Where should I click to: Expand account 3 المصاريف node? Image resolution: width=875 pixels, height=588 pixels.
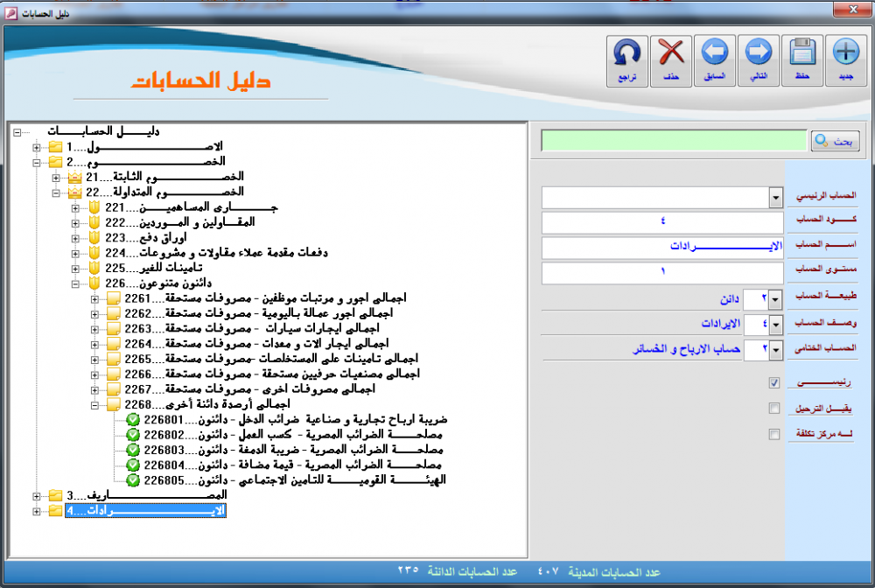click(36, 496)
